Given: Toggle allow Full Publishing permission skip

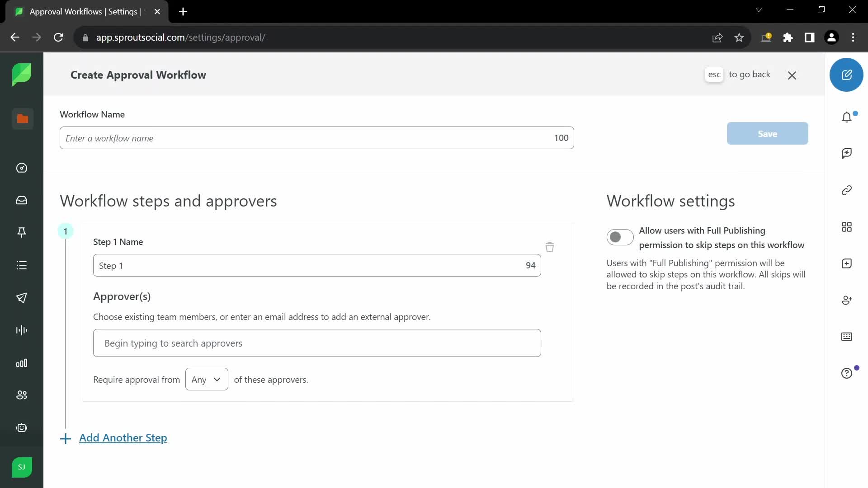Looking at the screenshot, I should point(620,237).
